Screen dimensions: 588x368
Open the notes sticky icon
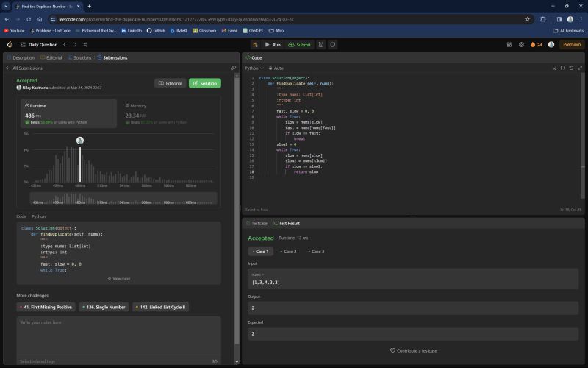[x=333, y=45]
